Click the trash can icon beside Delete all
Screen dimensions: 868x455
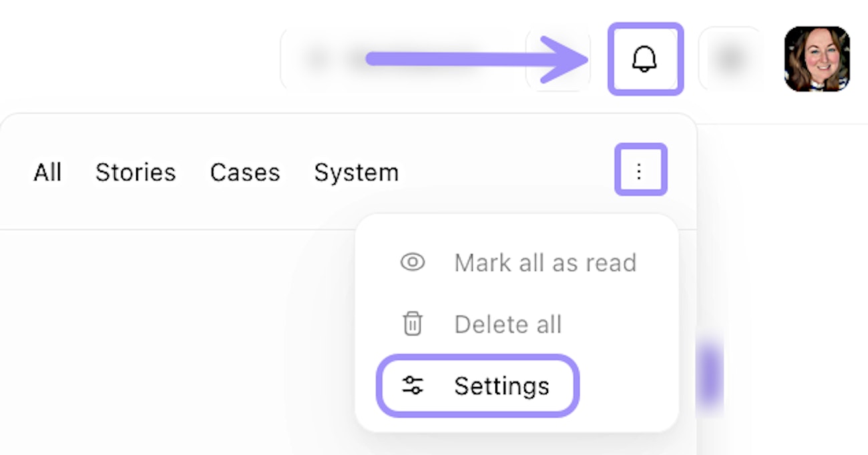tap(412, 324)
